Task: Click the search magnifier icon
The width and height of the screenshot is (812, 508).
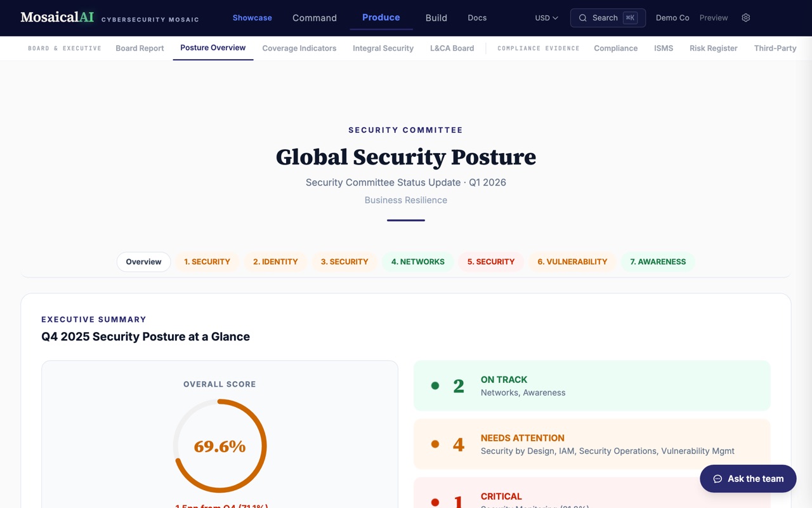Action: tap(582, 18)
